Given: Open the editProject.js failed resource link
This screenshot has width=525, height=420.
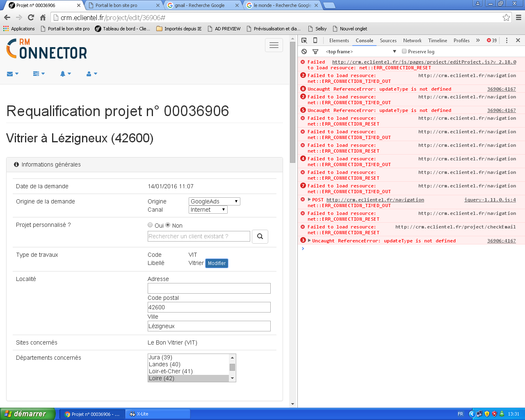Looking at the screenshot, I should coord(424,62).
